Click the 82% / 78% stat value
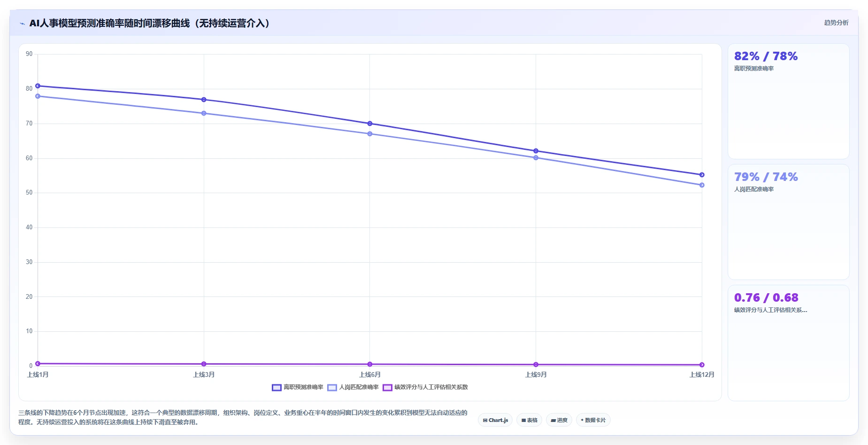 (766, 56)
